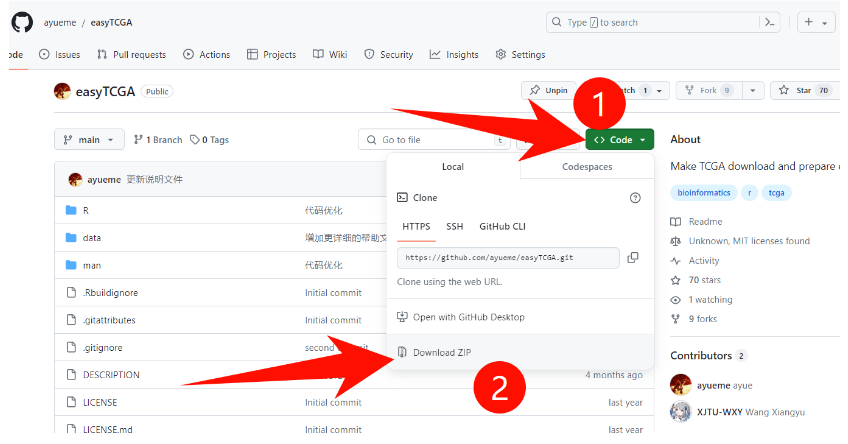Switch to the Projects tab
848x444 pixels.
pos(271,55)
